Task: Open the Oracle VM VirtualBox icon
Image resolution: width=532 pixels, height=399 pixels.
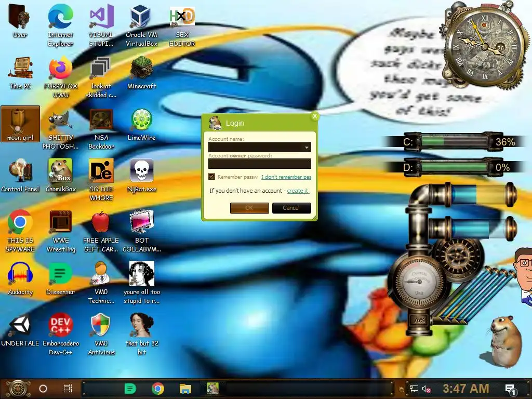Action: [x=141, y=25]
